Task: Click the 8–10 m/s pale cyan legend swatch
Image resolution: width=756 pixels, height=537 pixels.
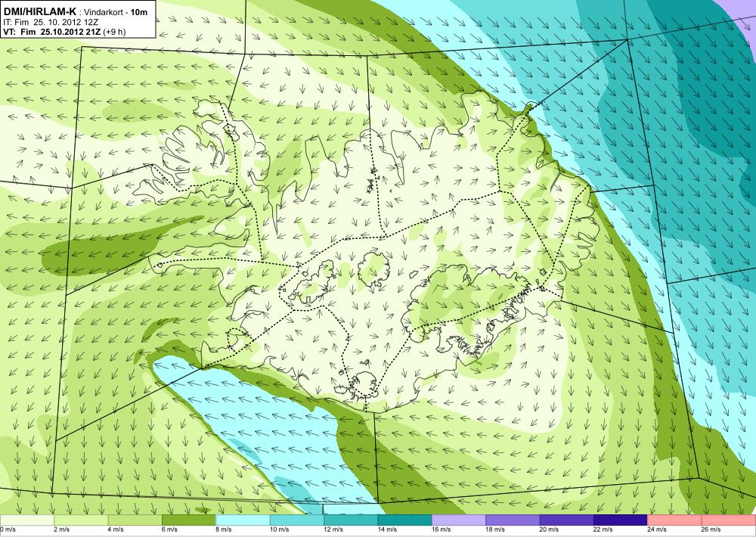Action: coord(243,520)
